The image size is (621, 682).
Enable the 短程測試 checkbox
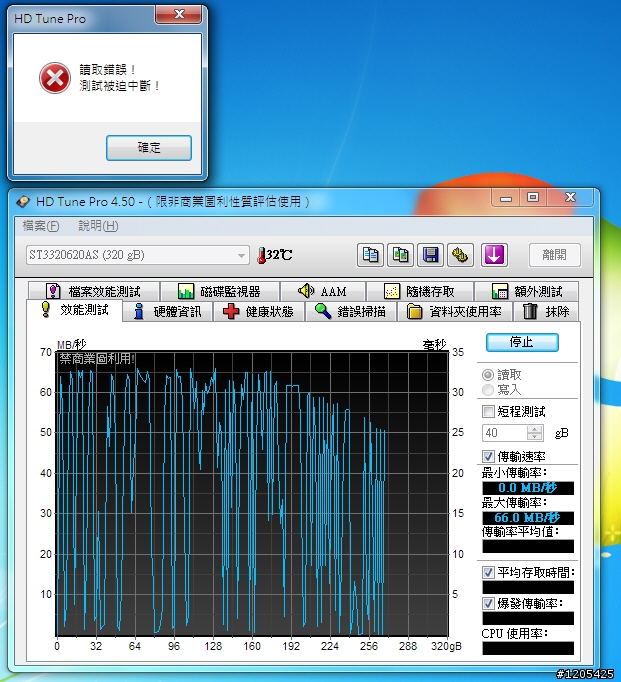click(488, 411)
